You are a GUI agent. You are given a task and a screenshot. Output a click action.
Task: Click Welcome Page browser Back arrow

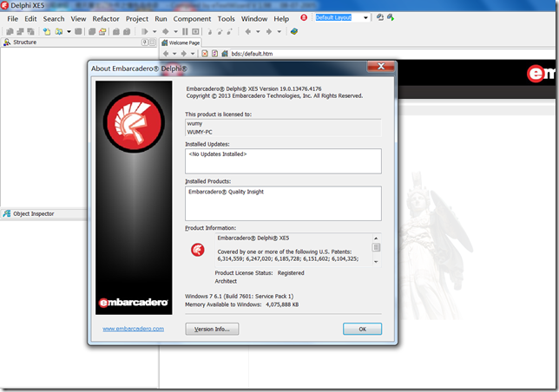coord(166,54)
